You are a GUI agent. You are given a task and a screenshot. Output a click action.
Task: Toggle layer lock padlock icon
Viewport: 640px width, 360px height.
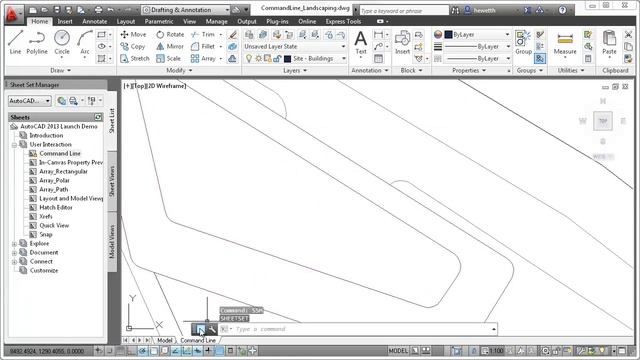[x=277, y=59]
